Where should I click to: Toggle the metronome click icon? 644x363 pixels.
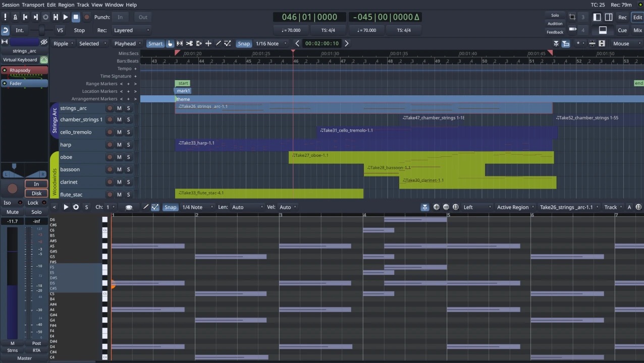[15, 17]
